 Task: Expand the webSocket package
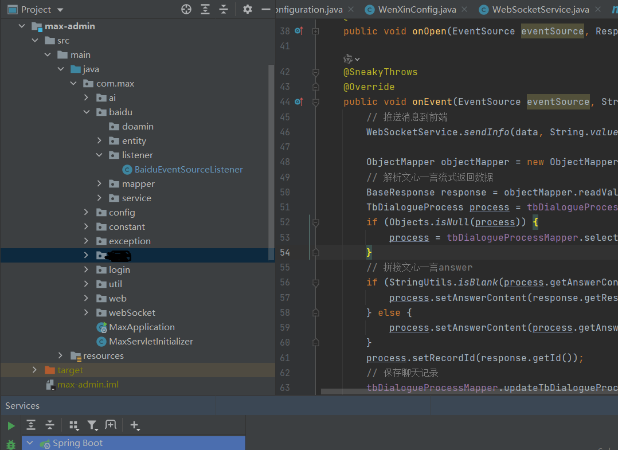tap(86, 312)
